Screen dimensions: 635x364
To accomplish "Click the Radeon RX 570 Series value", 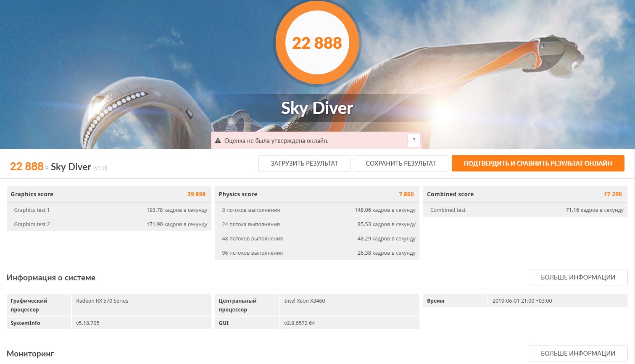I will [102, 301].
